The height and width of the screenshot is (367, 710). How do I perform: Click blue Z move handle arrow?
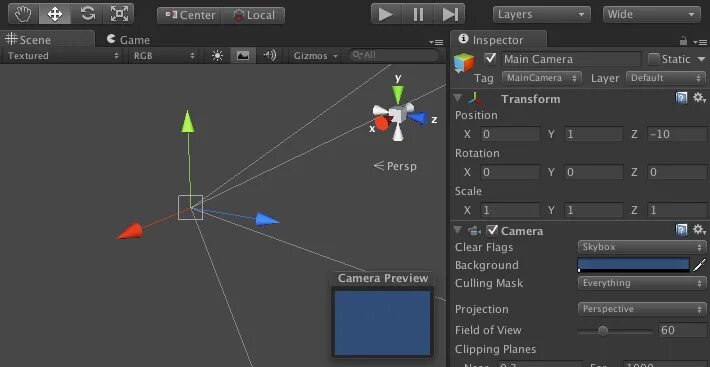tap(267, 219)
